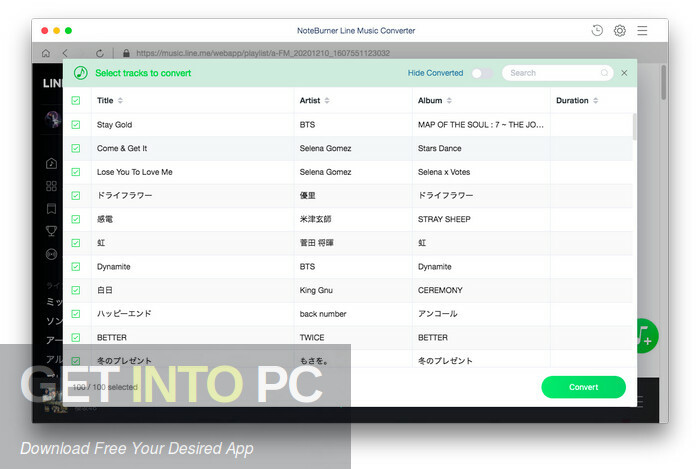Open the home icon in LINE sidebar
The height and width of the screenshot is (469, 700).
coord(51,163)
